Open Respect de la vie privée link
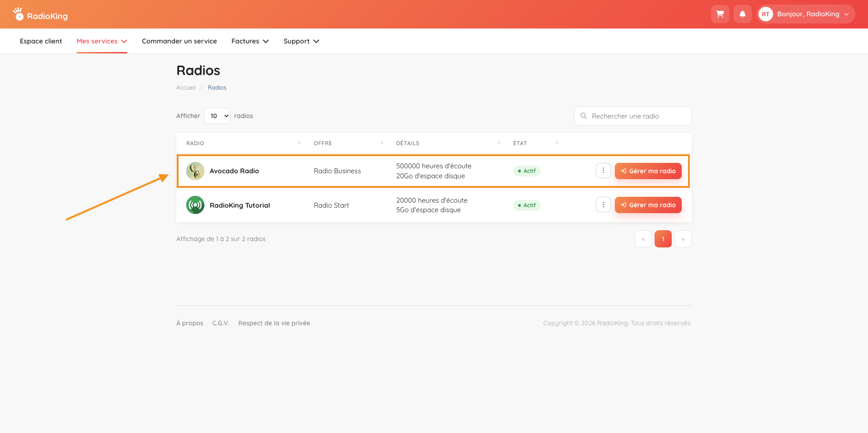The height and width of the screenshot is (433, 868). 274,323
